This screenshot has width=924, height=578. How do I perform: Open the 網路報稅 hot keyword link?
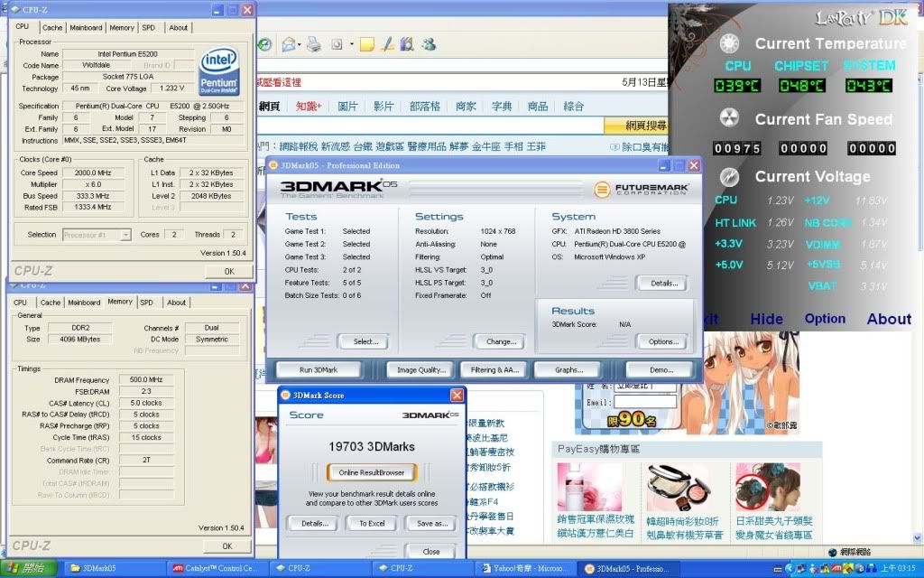[x=298, y=146]
